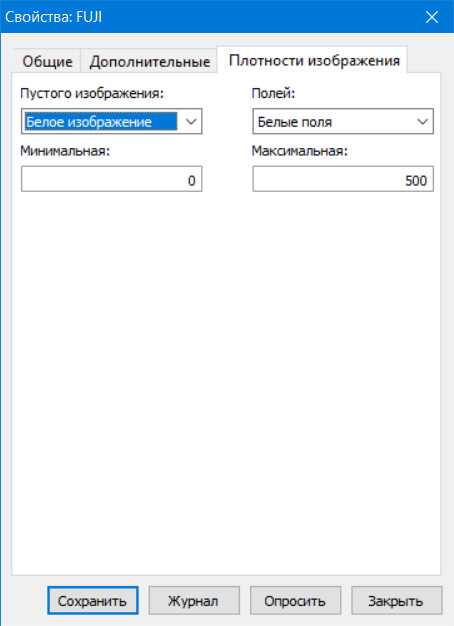This screenshot has width=454, height=626.
Task: Expand the Полей dropdown chevron
Action: click(422, 121)
